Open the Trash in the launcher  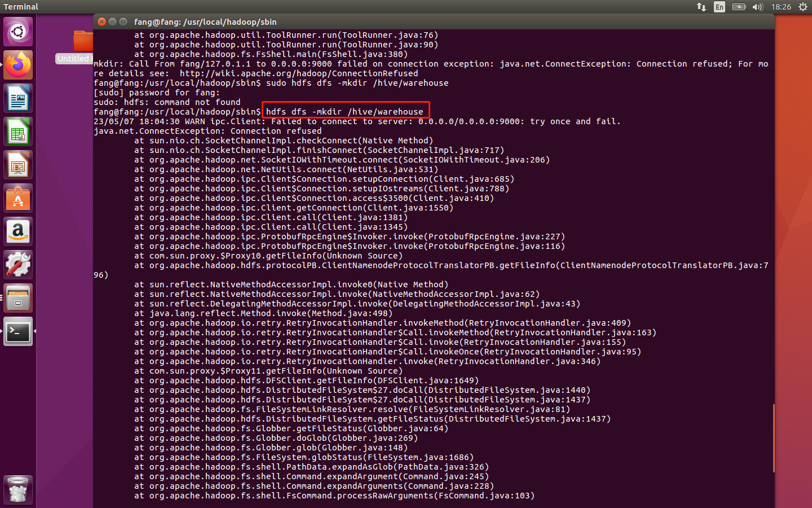(x=18, y=489)
